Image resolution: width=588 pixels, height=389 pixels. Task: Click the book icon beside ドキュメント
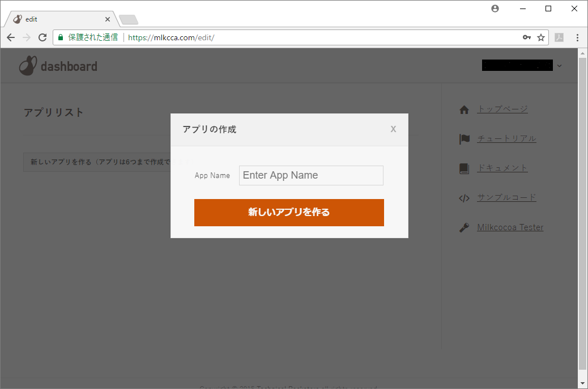coord(465,168)
